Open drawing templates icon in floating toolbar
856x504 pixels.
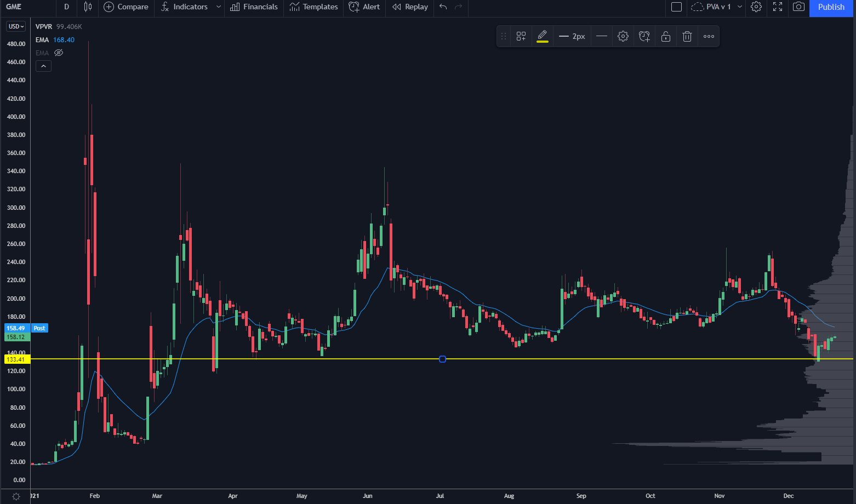click(x=521, y=36)
